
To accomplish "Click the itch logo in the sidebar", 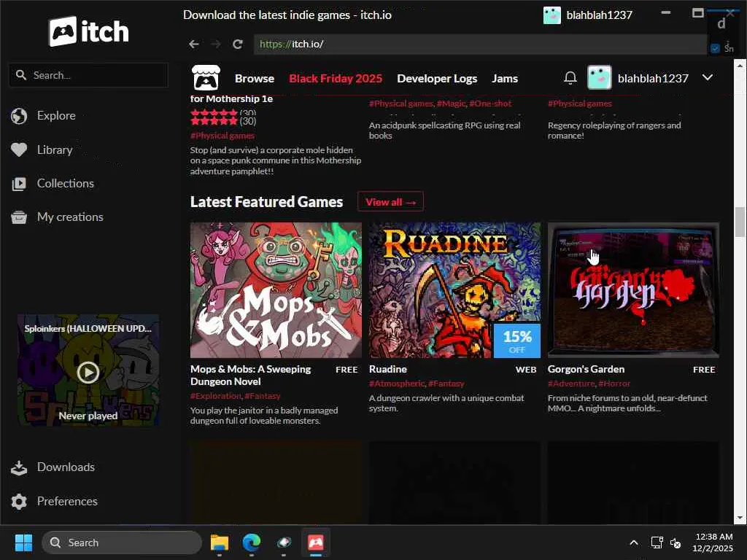I will 88,31.
